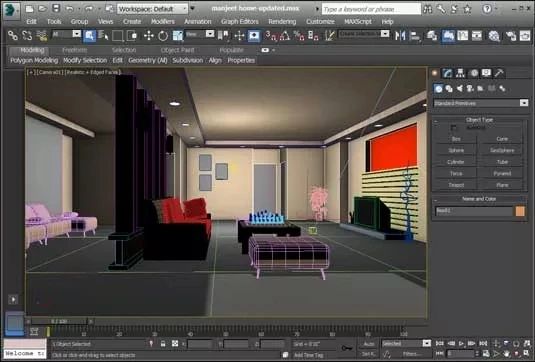Click the Mirror tool icon
The width and height of the screenshot is (535, 362).
pos(400,35)
